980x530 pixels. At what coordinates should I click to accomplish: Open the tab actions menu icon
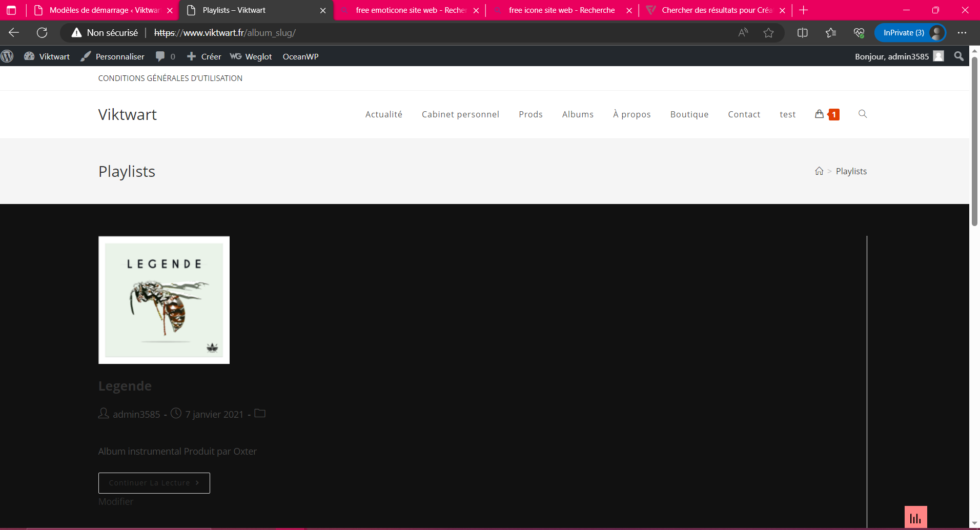click(11, 10)
